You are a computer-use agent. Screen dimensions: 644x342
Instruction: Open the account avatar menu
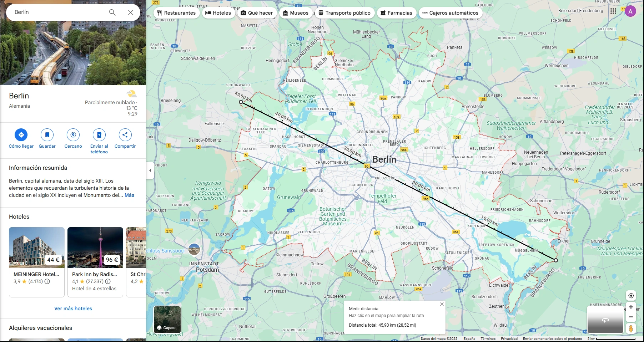(630, 11)
